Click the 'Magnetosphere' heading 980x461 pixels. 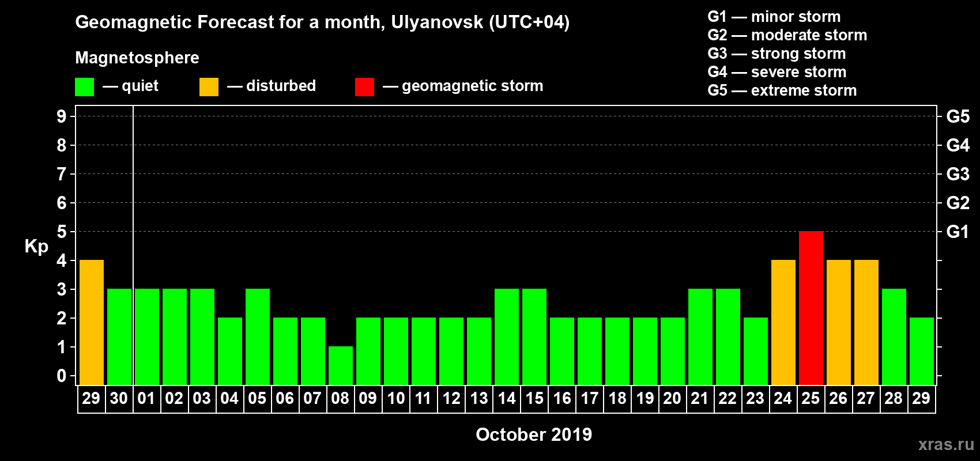[137, 58]
